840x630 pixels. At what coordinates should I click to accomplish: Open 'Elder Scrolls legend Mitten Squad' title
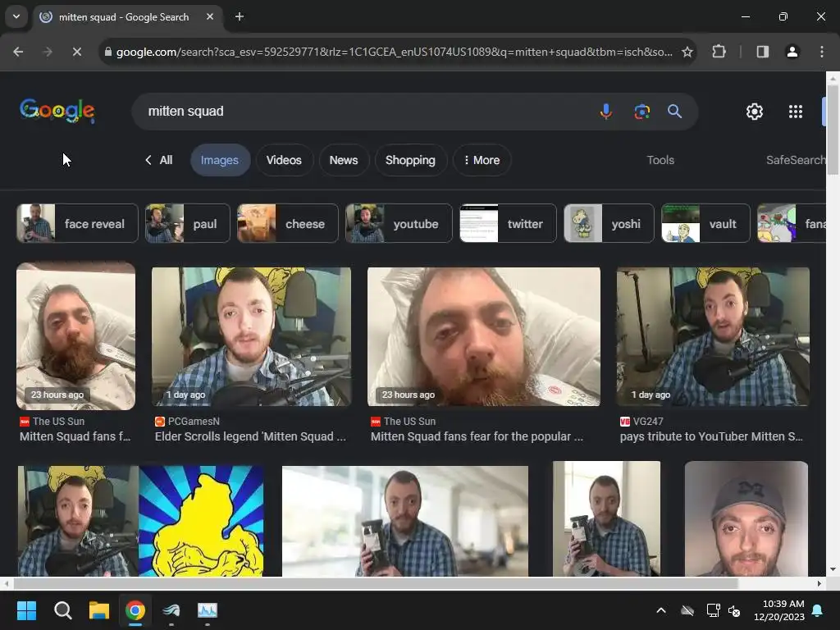pyautogui.click(x=250, y=436)
